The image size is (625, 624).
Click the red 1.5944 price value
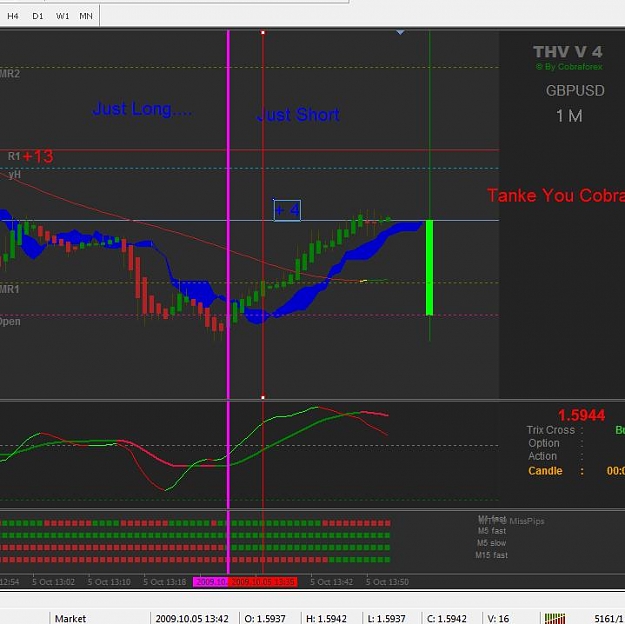pos(581,415)
